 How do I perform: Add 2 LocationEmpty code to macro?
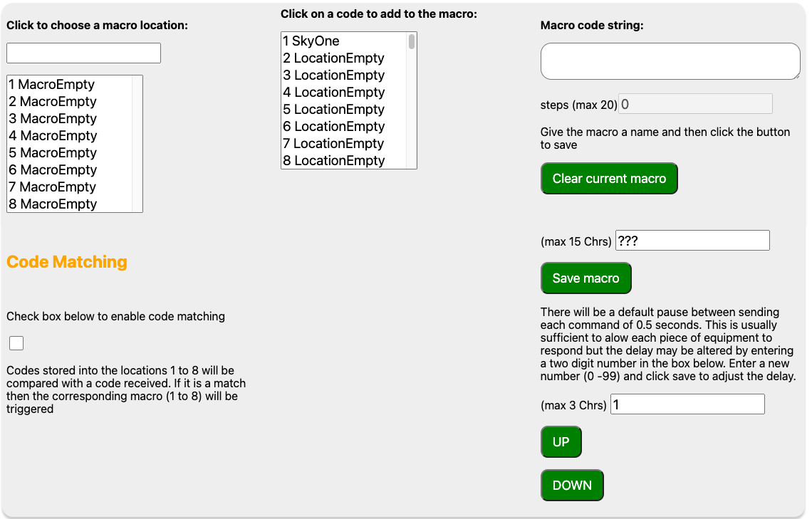click(333, 58)
